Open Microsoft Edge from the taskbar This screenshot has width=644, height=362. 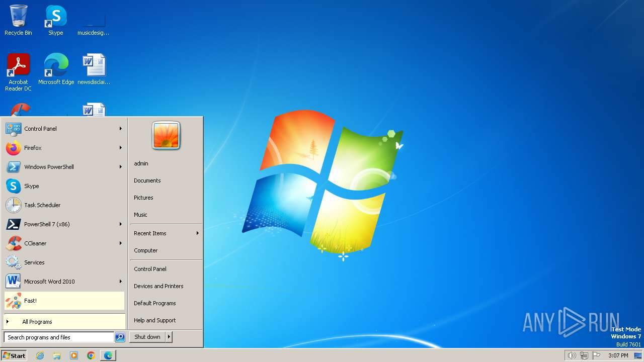pyautogui.click(x=108, y=355)
